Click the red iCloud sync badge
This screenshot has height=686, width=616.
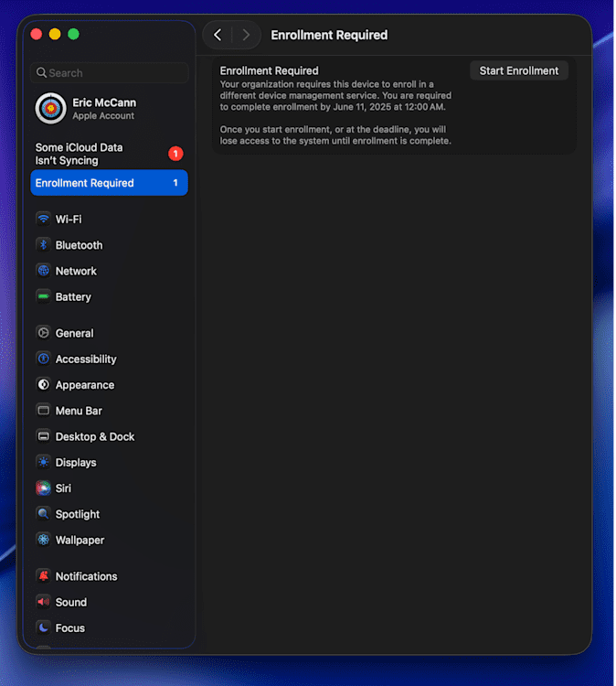[x=175, y=154]
